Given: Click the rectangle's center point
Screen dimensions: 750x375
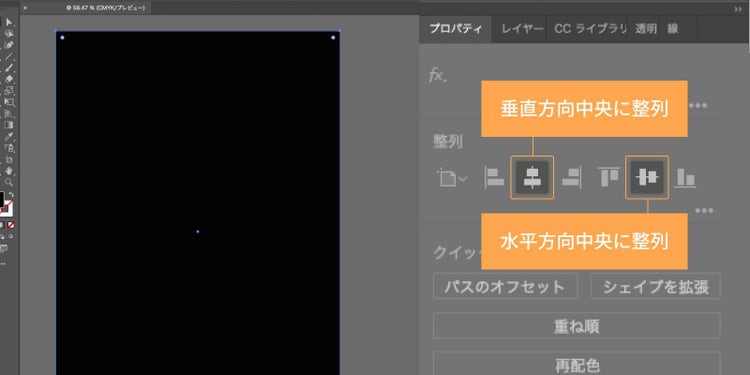Looking at the screenshot, I should coord(198,232).
